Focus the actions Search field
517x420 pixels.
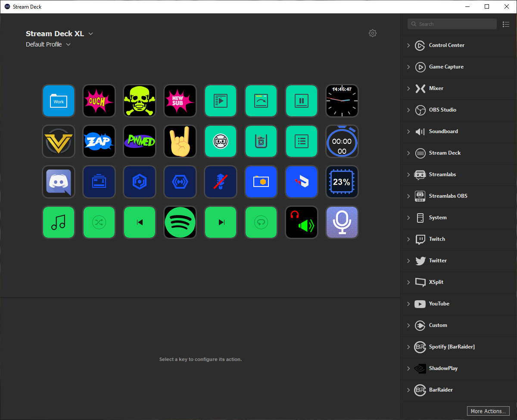[x=452, y=24]
